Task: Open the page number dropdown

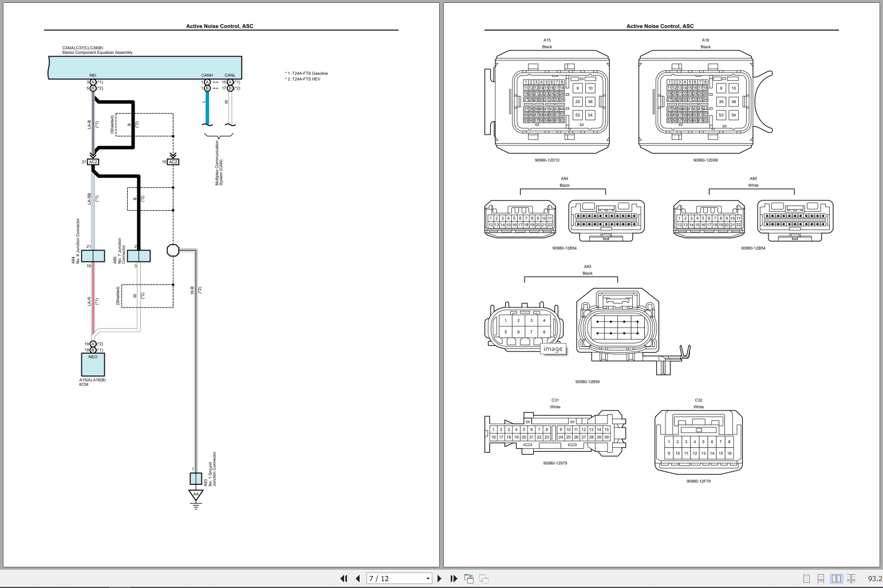Action: (x=427, y=578)
